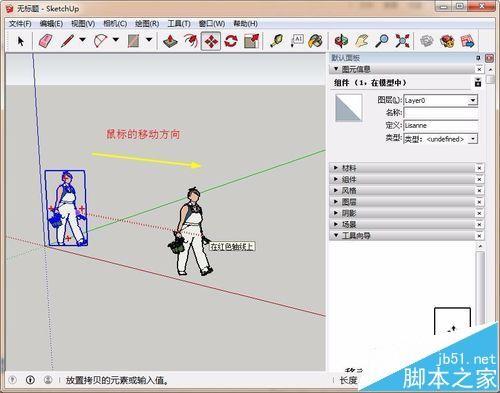500x393 pixels.
Task: Open the undefined type dropdown
Action: coord(473,139)
